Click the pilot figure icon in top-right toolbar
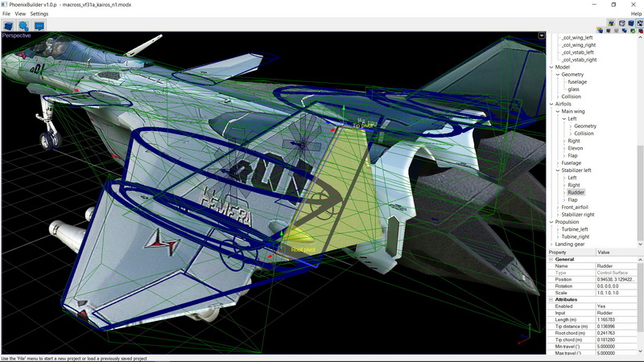Viewport: 644px width, 362px height. (612, 23)
